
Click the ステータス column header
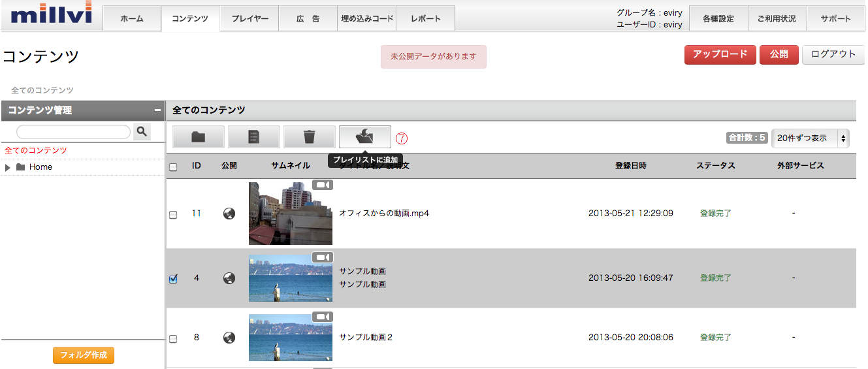tap(716, 166)
